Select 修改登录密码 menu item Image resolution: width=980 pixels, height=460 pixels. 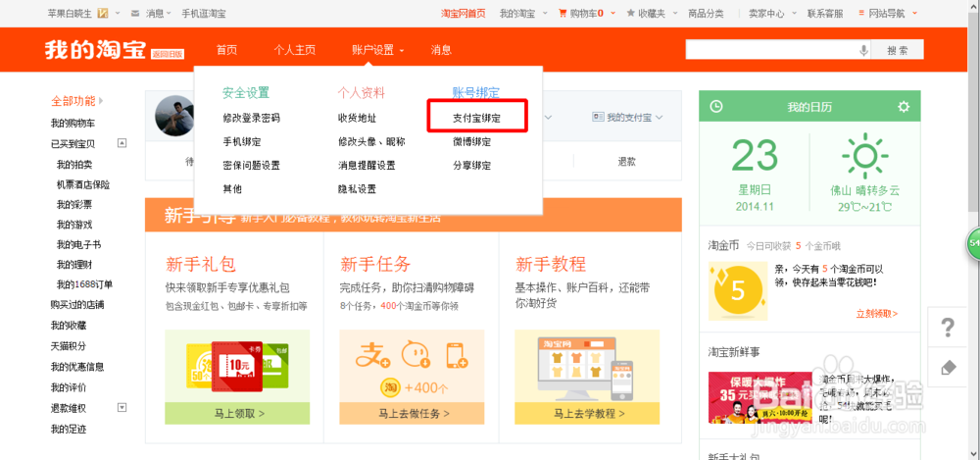pos(251,118)
